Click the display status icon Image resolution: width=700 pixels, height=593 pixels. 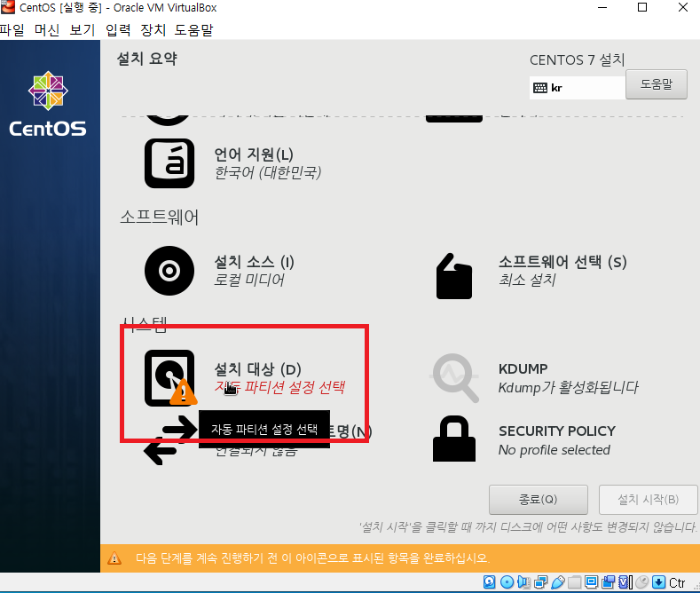tap(591, 582)
